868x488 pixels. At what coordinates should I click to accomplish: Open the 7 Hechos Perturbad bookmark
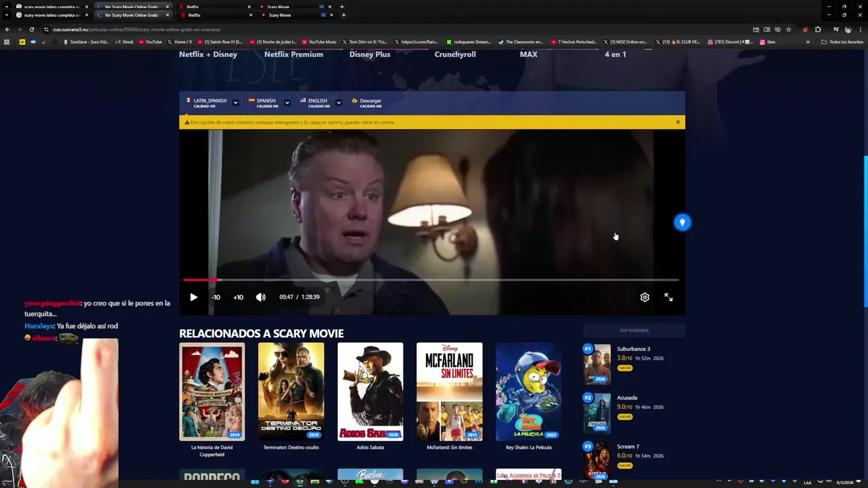(574, 42)
